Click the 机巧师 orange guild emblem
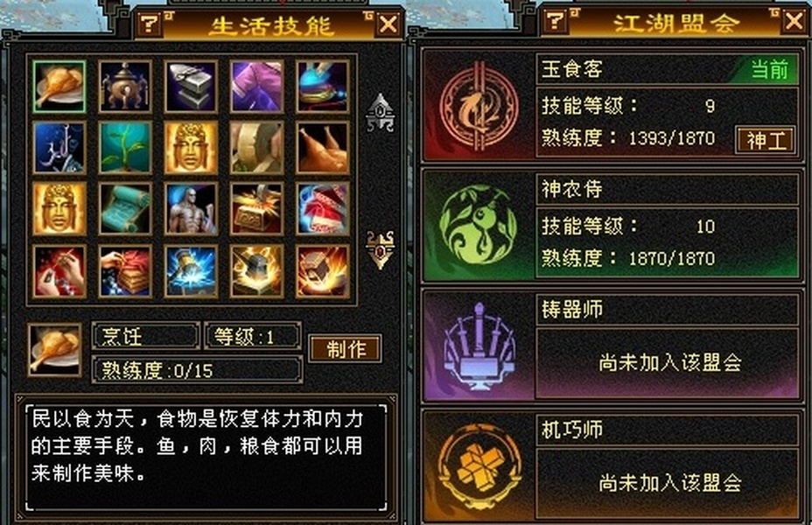Viewport: 812px width, 525px height. click(479, 465)
